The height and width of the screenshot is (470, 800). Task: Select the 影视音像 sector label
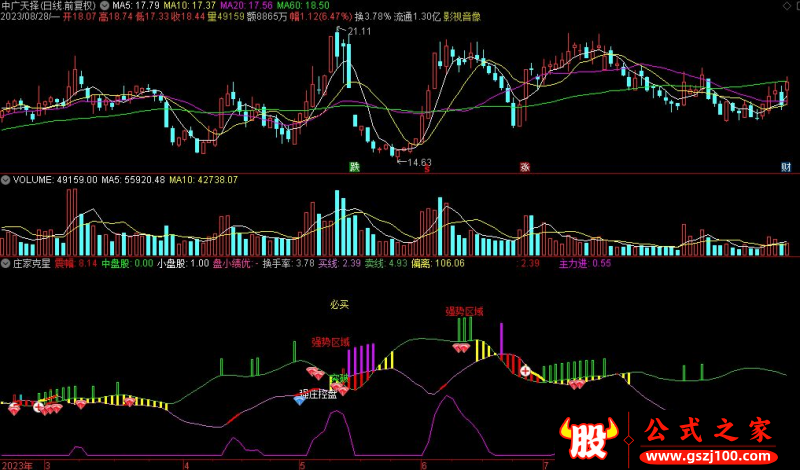point(462,16)
